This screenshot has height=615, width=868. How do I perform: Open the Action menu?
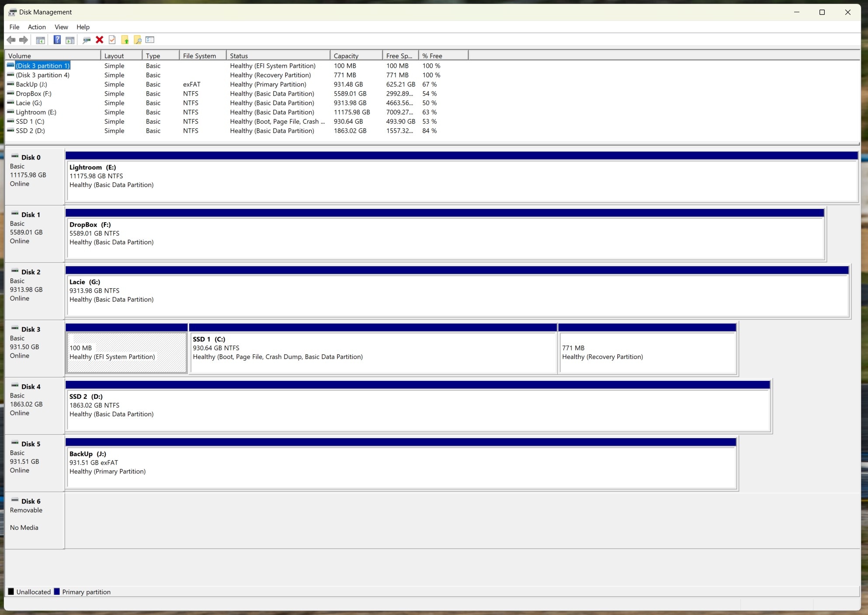pos(37,27)
